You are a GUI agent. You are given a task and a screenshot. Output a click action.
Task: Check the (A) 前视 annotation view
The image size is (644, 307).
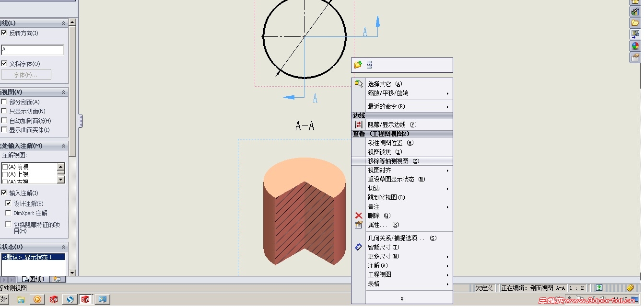[5, 167]
